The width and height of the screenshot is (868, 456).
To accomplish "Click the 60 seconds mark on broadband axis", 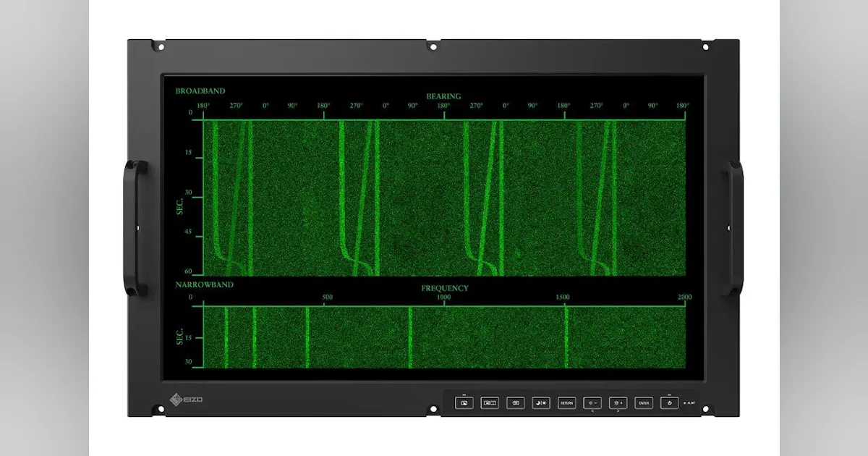I will point(190,271).
